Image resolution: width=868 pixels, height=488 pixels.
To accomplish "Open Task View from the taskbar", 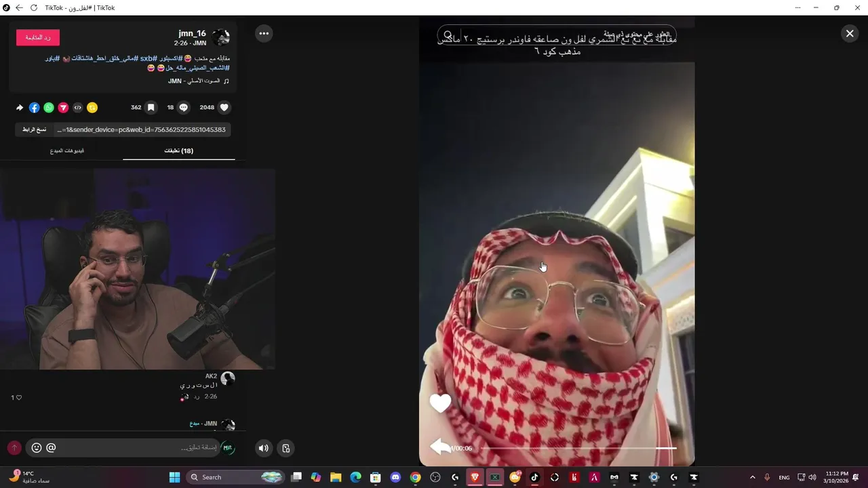I will click(x=296, y=477).
